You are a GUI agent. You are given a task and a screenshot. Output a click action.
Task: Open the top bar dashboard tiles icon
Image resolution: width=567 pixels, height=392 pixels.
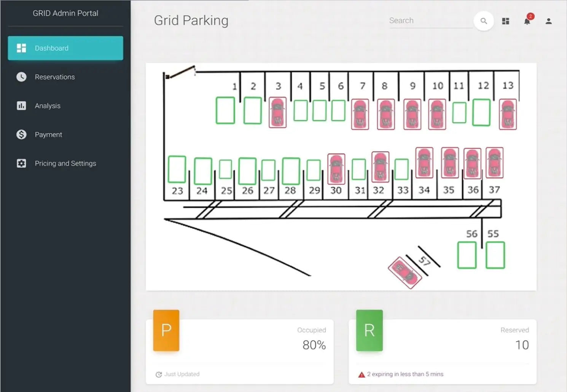point(506,21)
